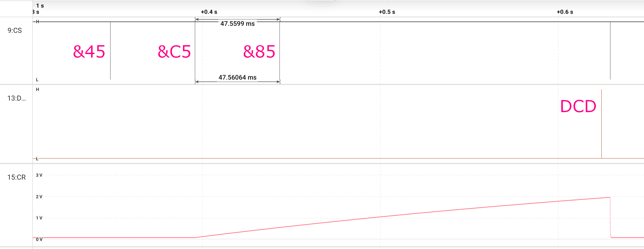
Task: Click the &85 annotation text
Action: pos(259,52)
